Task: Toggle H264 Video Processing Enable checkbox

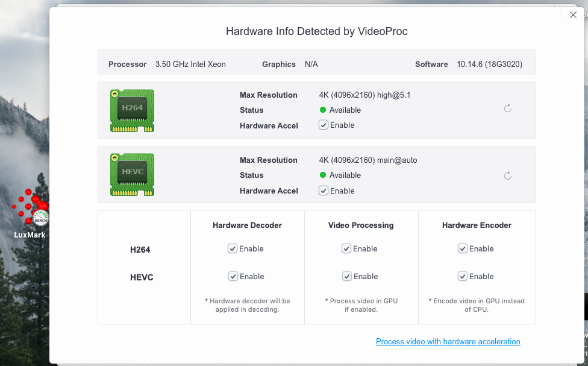Action: click(x=346, y=248)
